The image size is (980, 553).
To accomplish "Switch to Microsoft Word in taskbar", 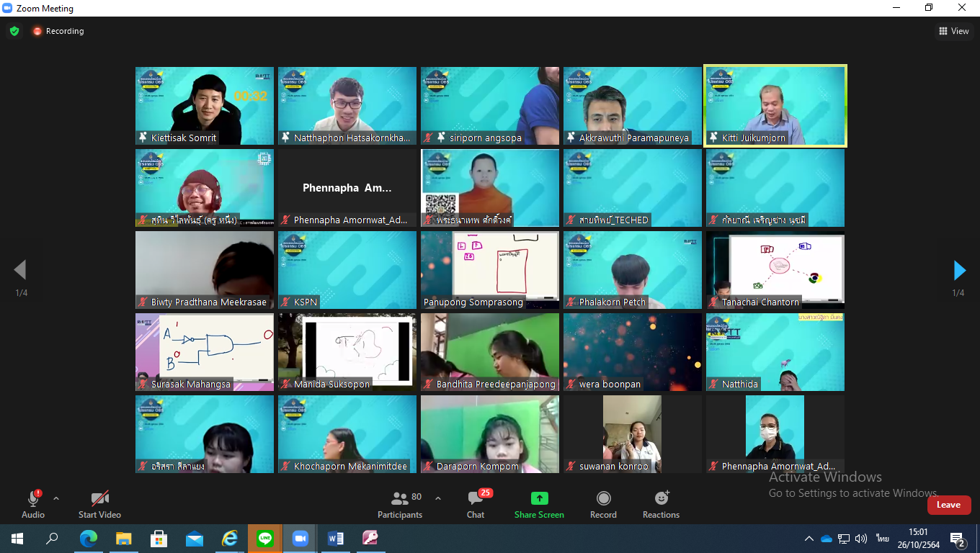I will click(x=336, y=539).
